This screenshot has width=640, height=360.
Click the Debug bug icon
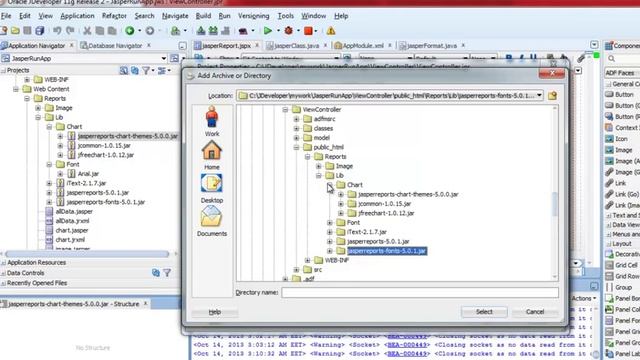[289, 31]
